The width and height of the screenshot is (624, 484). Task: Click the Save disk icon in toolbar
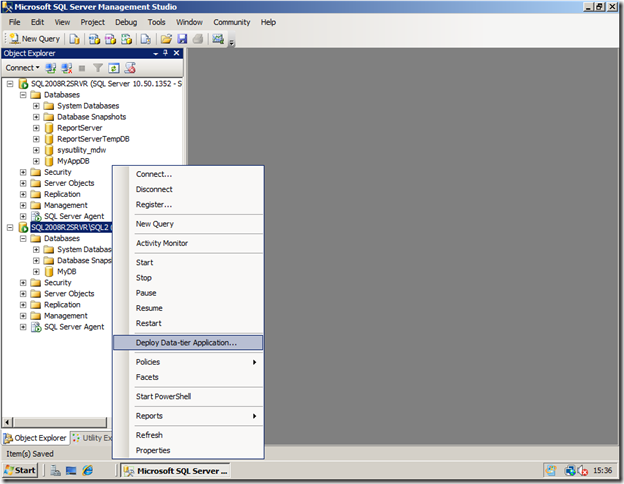tap(182, 39)
